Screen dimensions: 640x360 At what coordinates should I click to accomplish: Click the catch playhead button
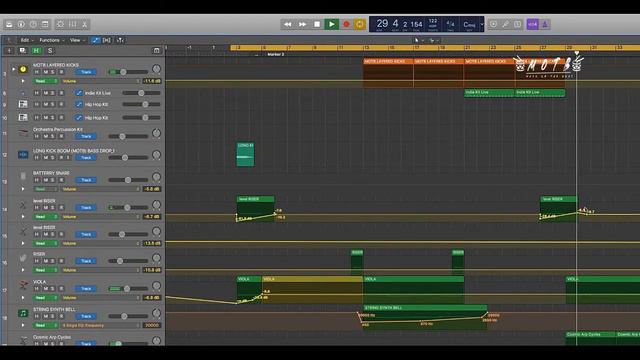120,40
